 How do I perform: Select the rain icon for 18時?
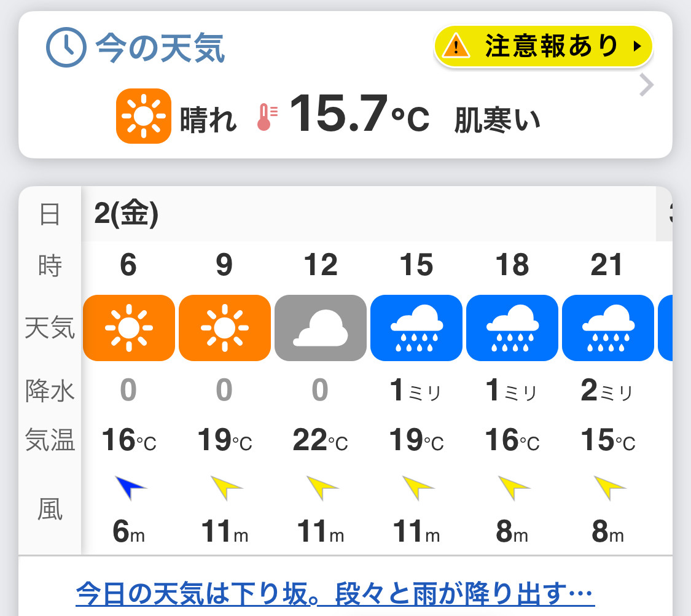[512, 328]
